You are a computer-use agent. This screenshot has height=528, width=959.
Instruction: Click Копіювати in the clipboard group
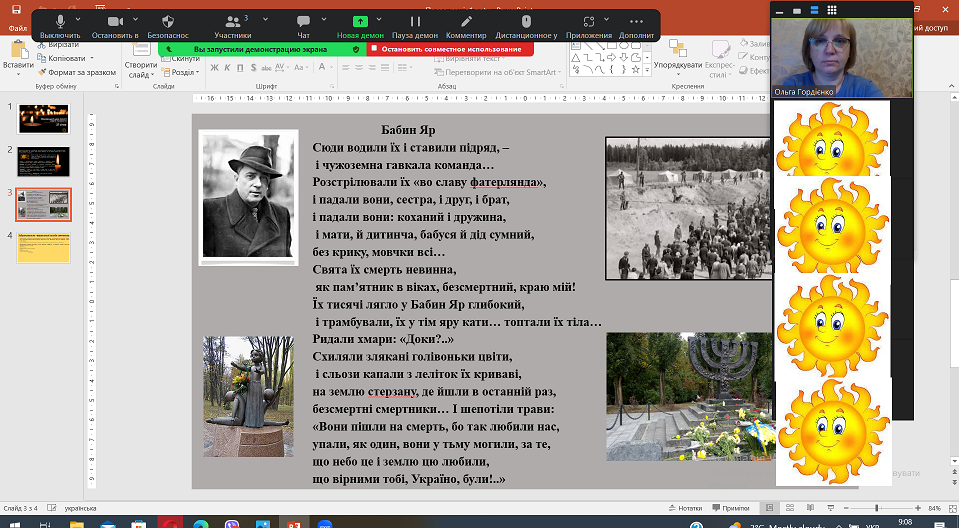point(62,58)
